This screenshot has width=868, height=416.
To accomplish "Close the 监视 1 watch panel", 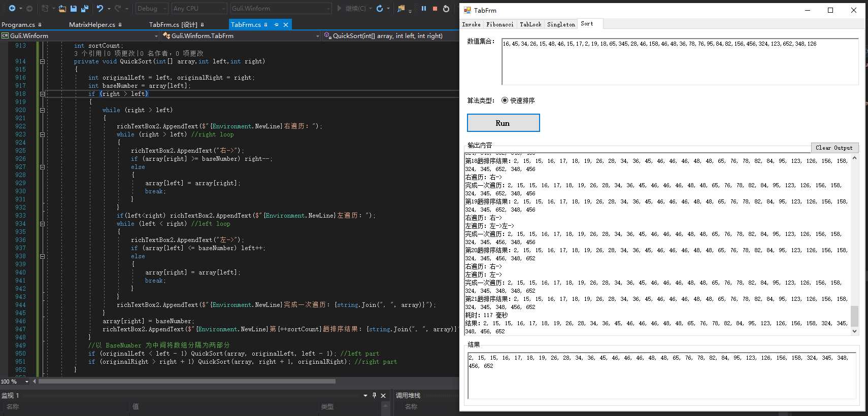I will [383, 395].
